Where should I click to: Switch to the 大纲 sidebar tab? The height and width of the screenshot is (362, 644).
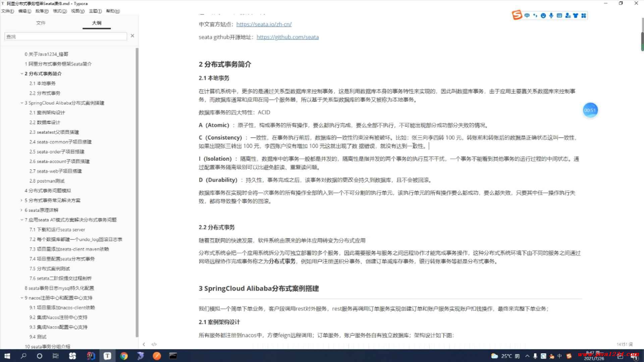(97, 23)
